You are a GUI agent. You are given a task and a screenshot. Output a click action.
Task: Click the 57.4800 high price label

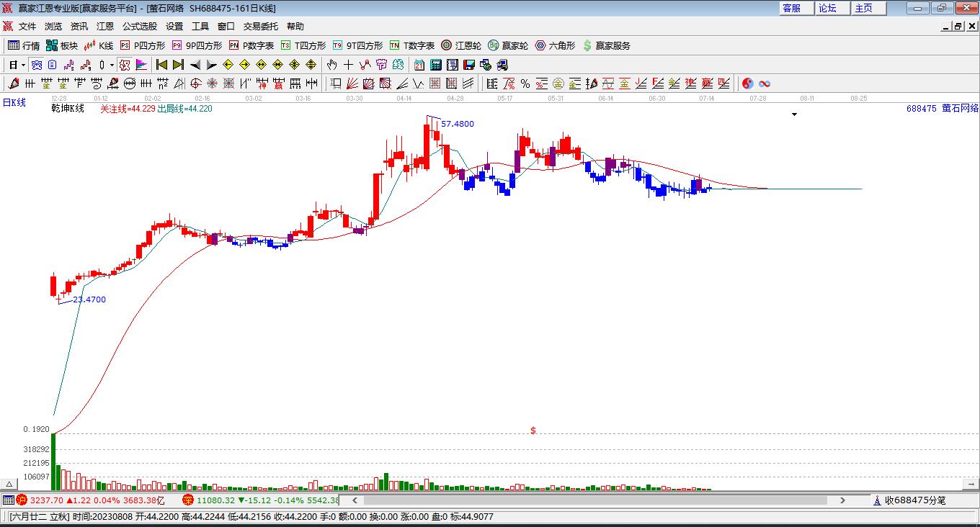[x=458, y=124]
